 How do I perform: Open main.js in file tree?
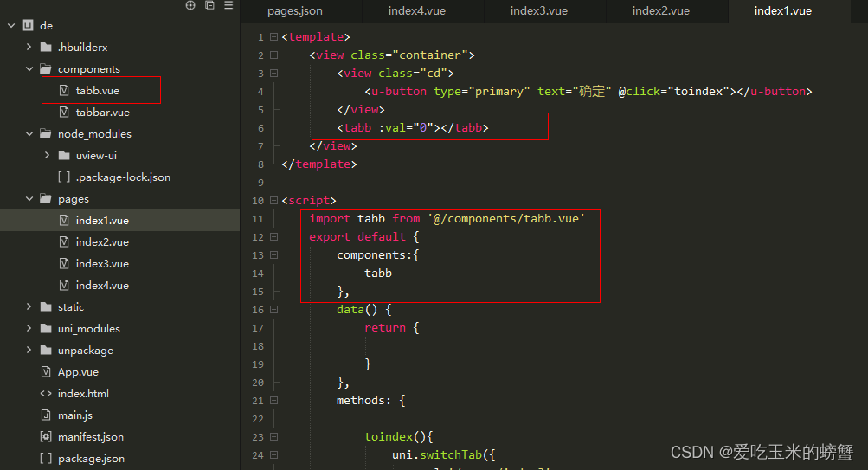(75, 415)
